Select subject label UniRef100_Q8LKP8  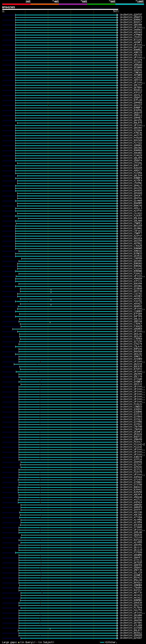coord(131,158)
